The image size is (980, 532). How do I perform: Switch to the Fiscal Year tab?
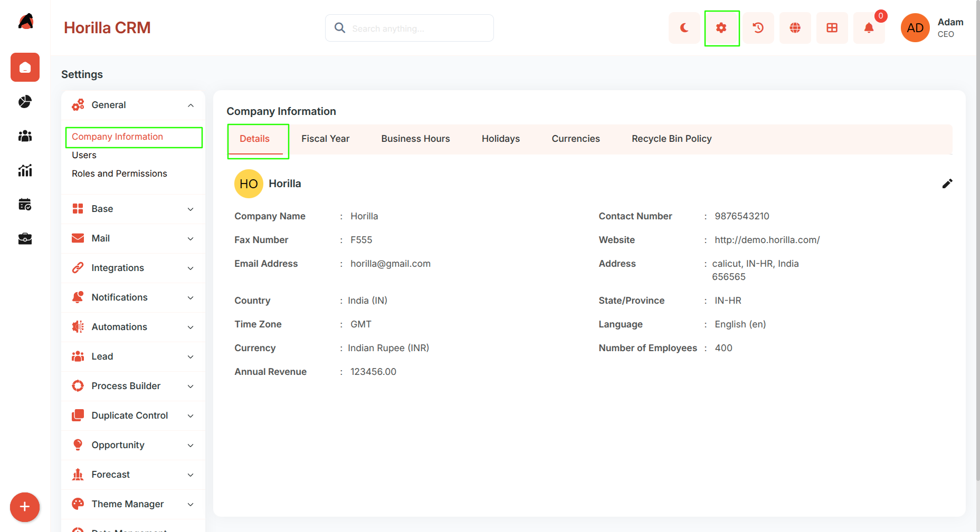326,139
